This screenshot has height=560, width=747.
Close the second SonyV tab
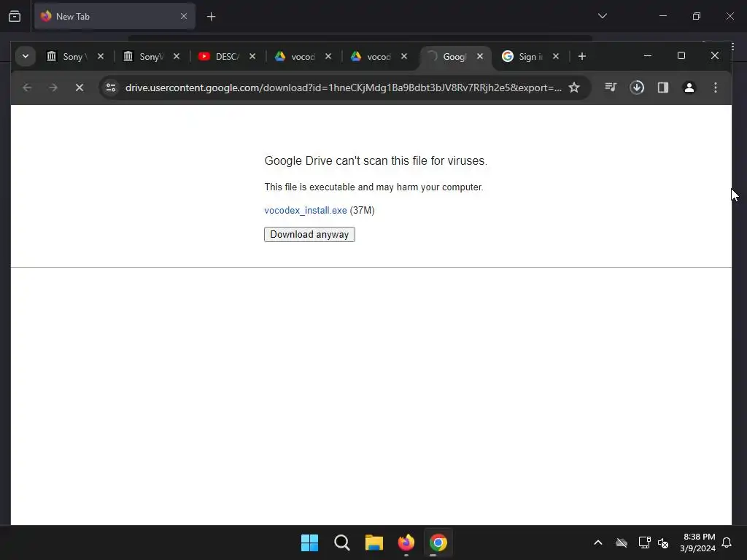(177, 56)
